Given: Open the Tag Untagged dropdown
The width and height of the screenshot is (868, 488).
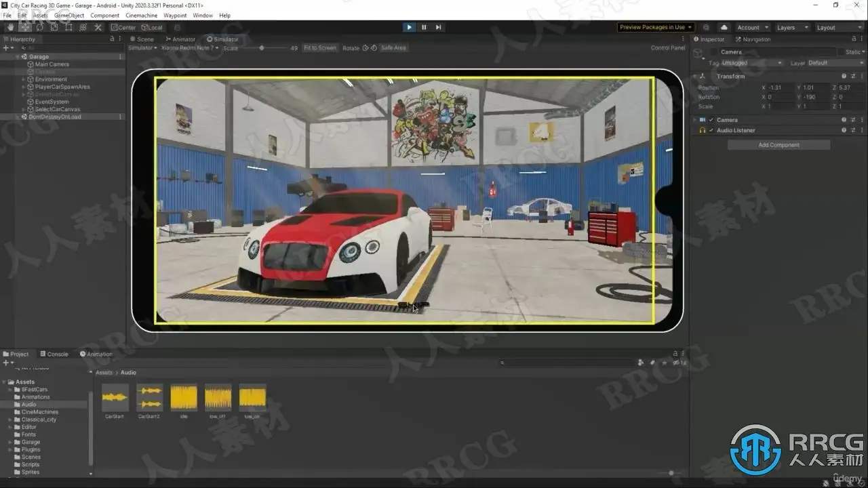Looking at the screenshot, I should 751,63.
